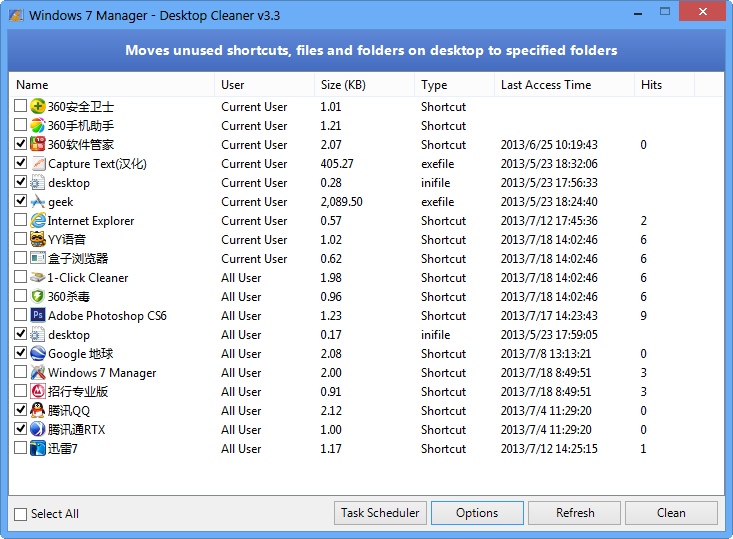Sort list by Name column header
The width and height of the screenshot is (733, 539).
tap(110, 85)
